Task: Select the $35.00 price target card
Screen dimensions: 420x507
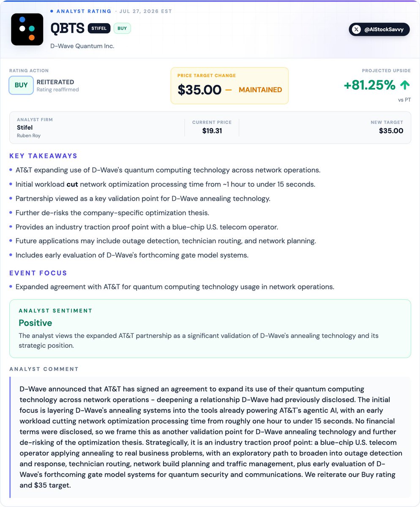Action: click(229, 85)
